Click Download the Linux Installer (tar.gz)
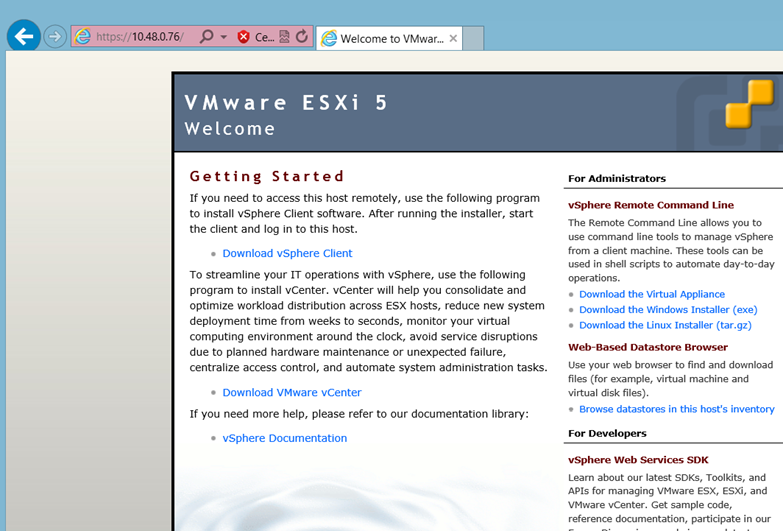This screenshot has height=531, width=783. tap(665, 325)
